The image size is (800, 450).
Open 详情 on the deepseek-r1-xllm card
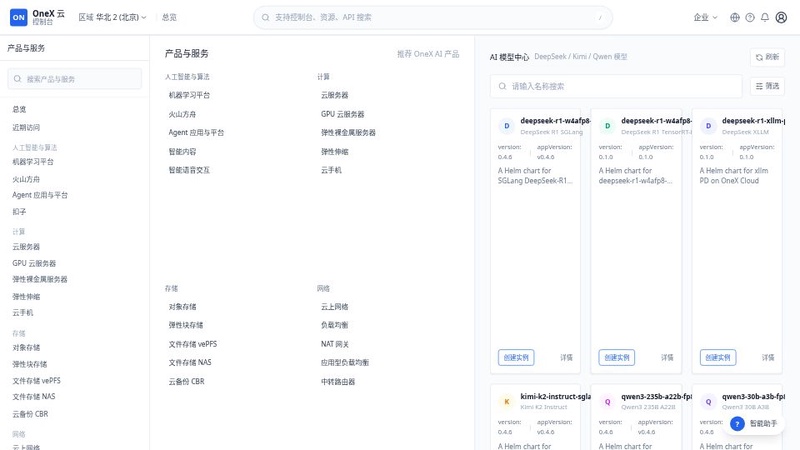(x=768, y=358)
